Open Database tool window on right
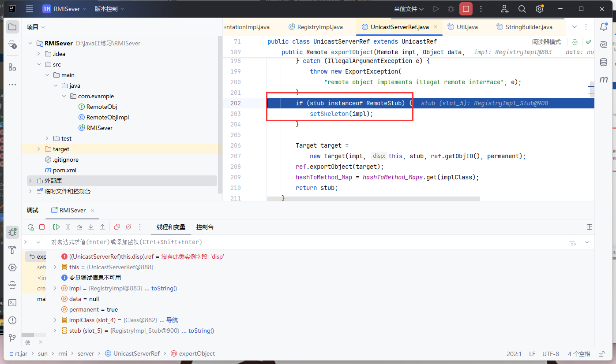 tap(604, 62)
